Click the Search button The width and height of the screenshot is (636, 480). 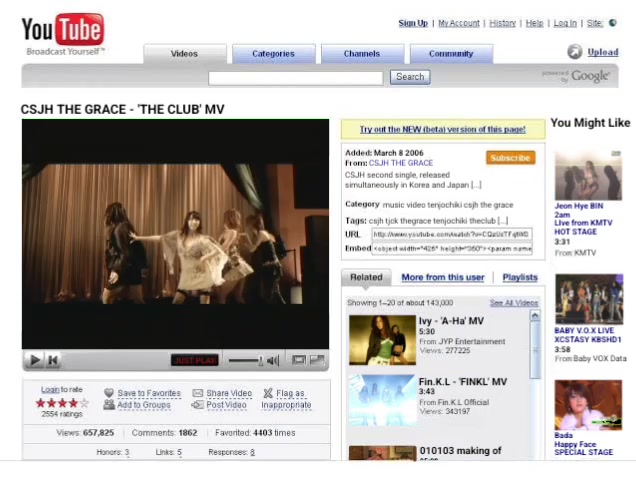tap(410, 77)
